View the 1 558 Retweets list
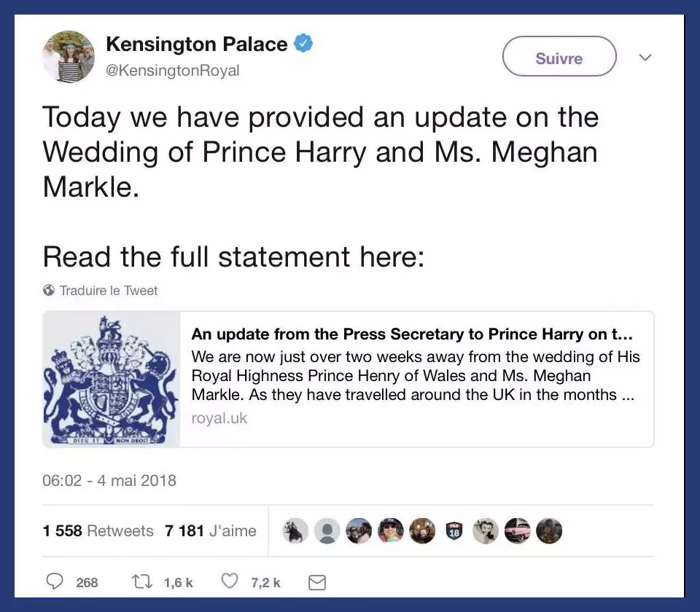The image size is (700, 612). (98, 531)
